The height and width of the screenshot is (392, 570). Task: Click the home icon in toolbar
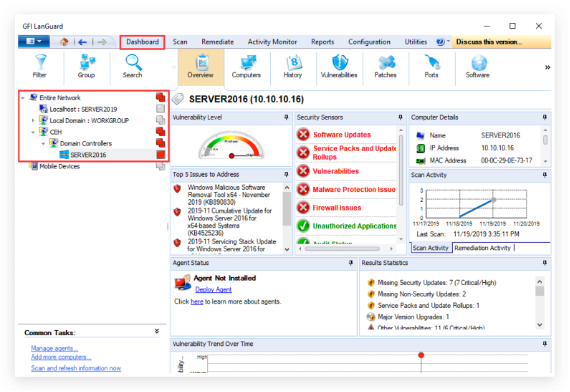coord(64,42)
